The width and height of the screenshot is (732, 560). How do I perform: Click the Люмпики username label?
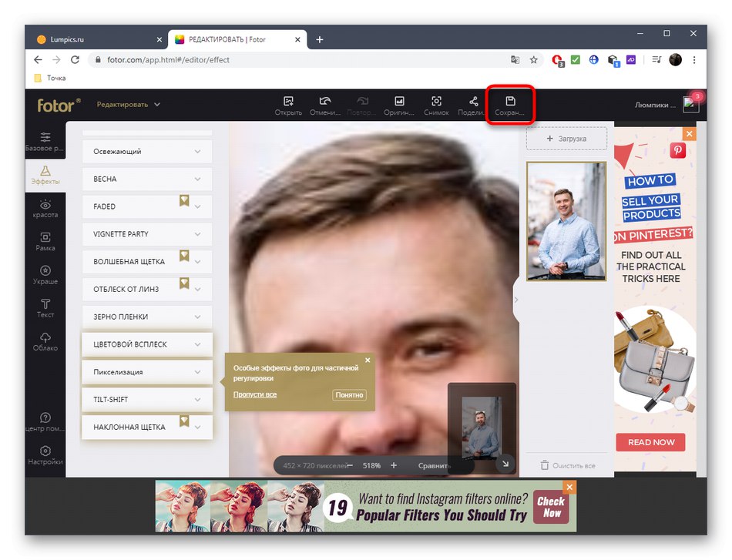654,105
